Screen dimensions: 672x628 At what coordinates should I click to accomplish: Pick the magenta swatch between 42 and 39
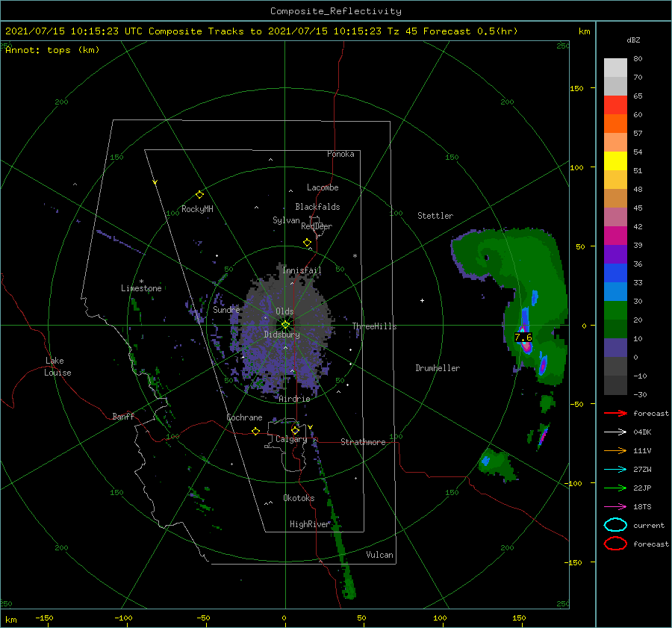click(x=615, y=235)
